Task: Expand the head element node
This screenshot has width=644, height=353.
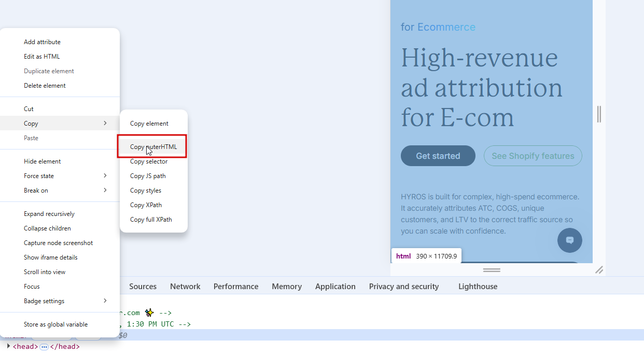Action: tap(8, 346)
